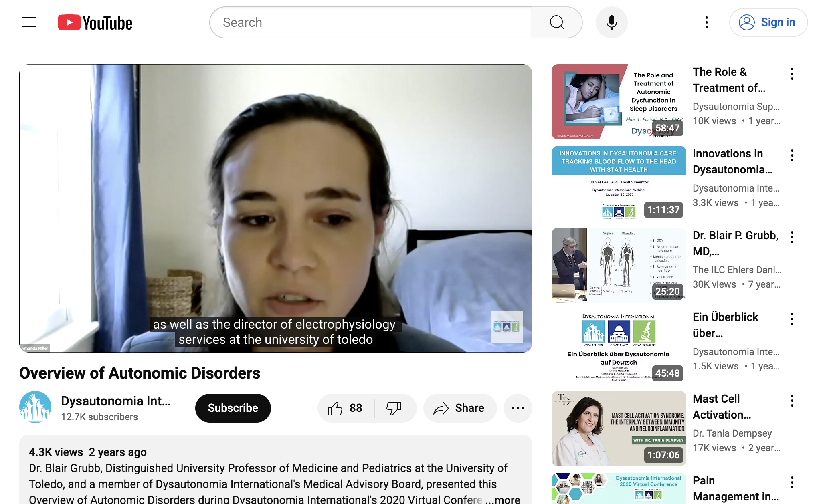Open options menu for 'The Role & Treatment of' video
Screen dimensions: 821x504
(x=792, y=74)
